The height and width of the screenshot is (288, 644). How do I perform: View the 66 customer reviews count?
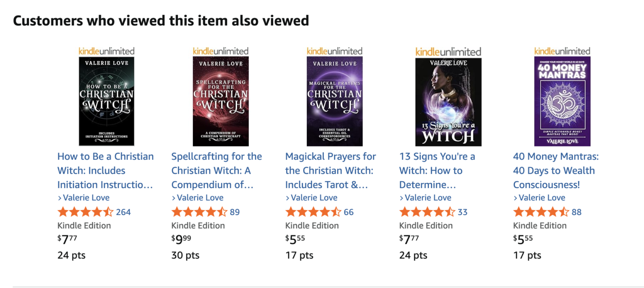(x=349, y=212)
